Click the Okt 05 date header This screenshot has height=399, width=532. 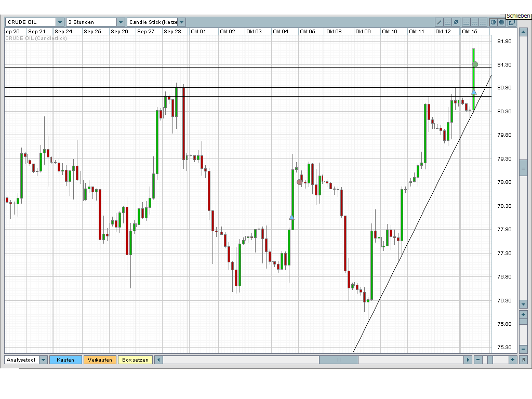308,32
